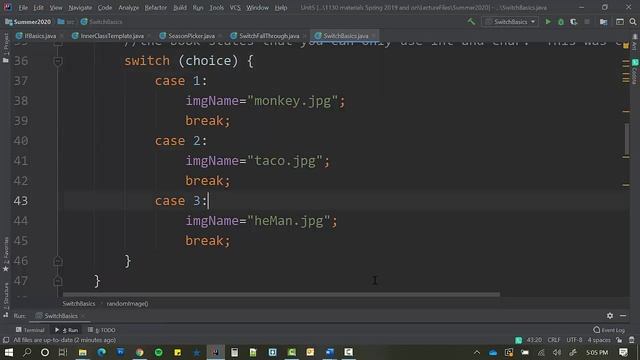Open the Event Log
Image resolution: width=640 pixels, height=360 pixels.
[609, 330]
